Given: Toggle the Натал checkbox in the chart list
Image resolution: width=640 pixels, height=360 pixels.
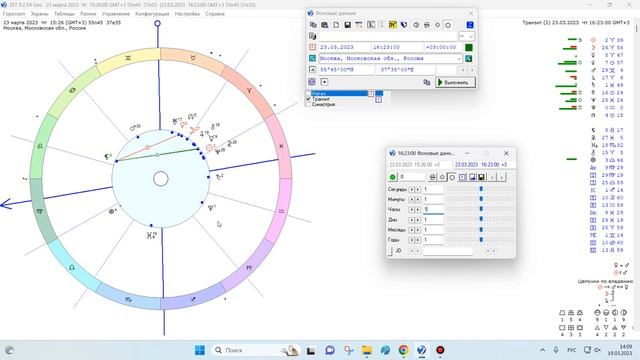Looking at the screenshot, I should (x=309, y=94).
